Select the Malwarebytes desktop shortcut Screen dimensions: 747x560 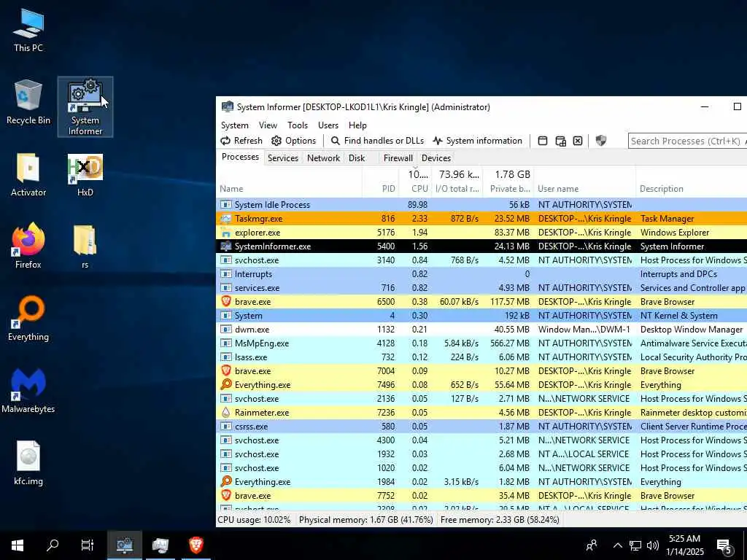coord(28,391)
